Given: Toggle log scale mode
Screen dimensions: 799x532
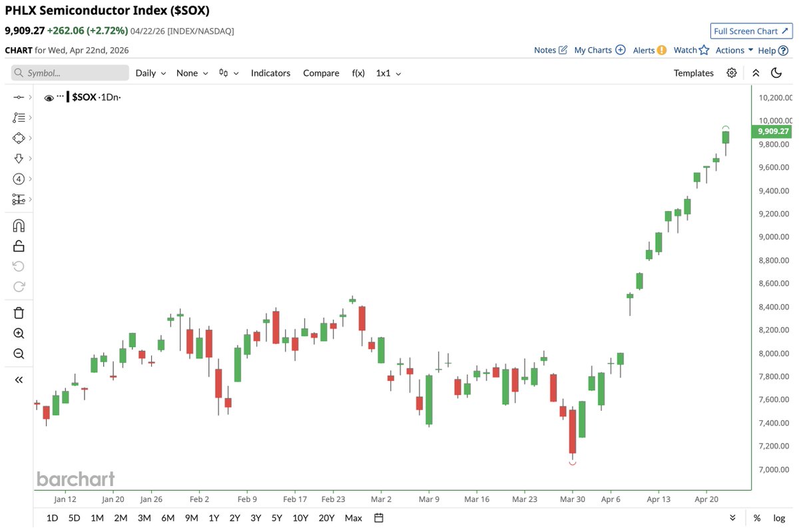Looking at the screenshot, I should (779, 517).
